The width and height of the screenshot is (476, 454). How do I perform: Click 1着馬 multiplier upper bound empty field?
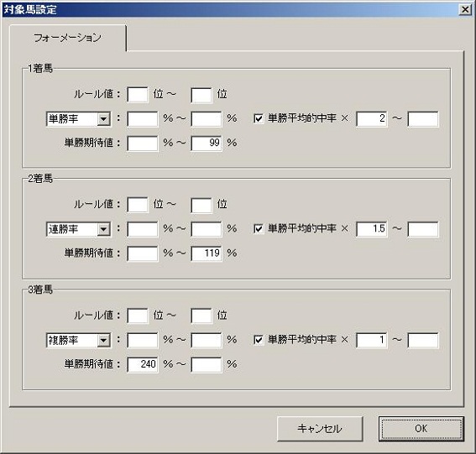pyautogui.click(x=423, y=119)
